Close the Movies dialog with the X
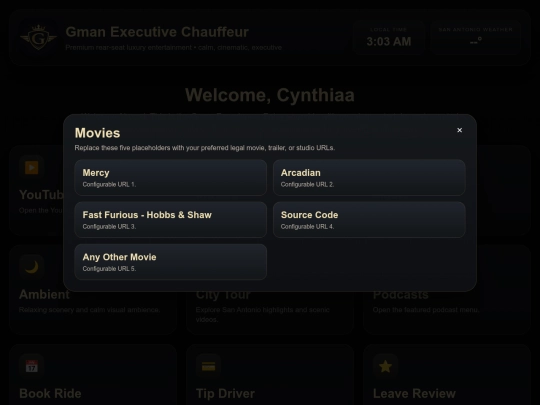This screenshot has height=405, width=540. (x=459, y=130)
